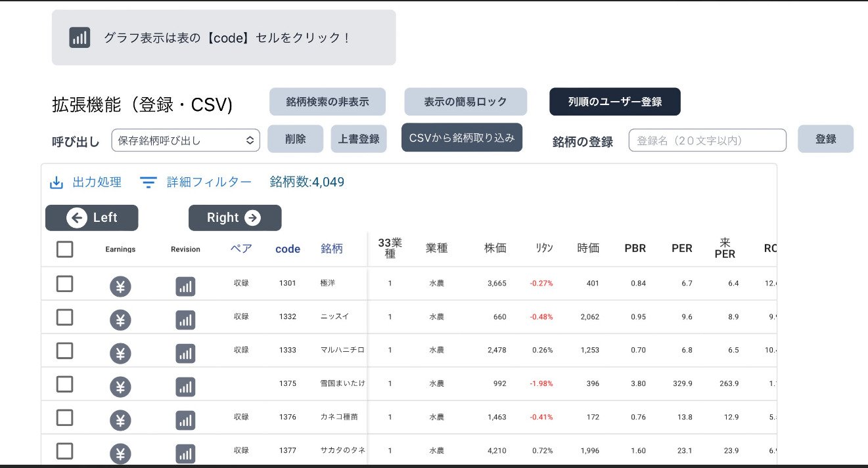Screen dimensions: 868x468
Task: Sort by the code column header
Action: (x=288, y=249)
